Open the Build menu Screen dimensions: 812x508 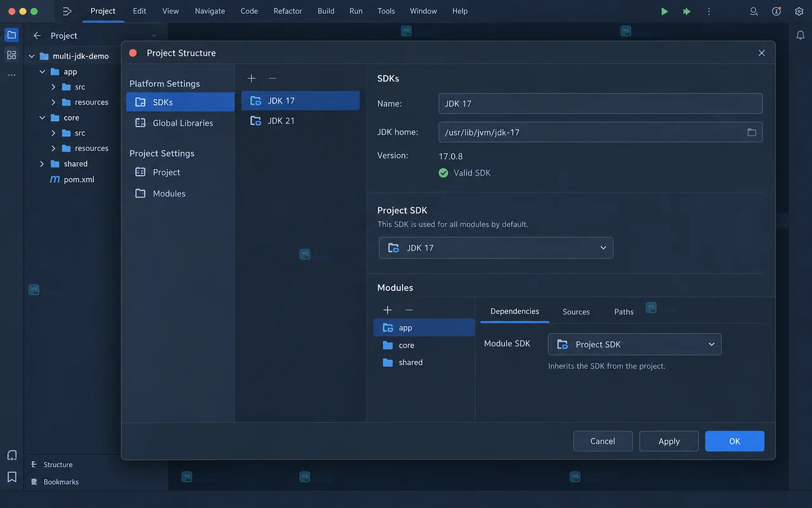click(x=326, y=11)
